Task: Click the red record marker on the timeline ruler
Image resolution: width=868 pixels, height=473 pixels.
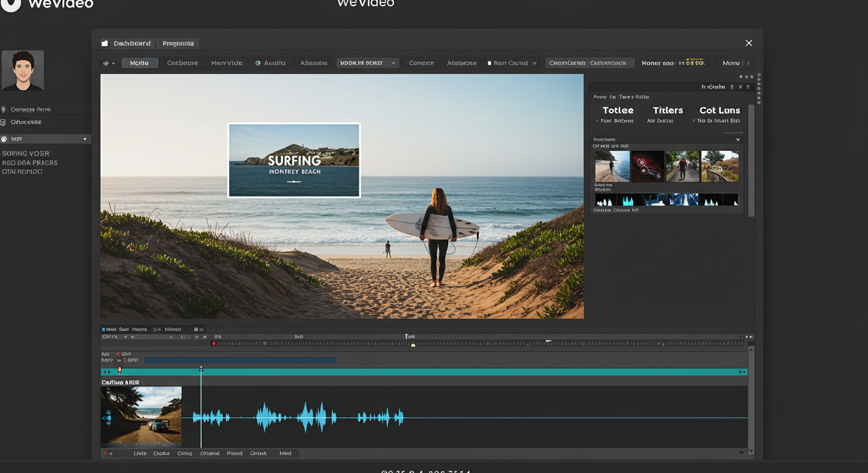Action: 214,343
